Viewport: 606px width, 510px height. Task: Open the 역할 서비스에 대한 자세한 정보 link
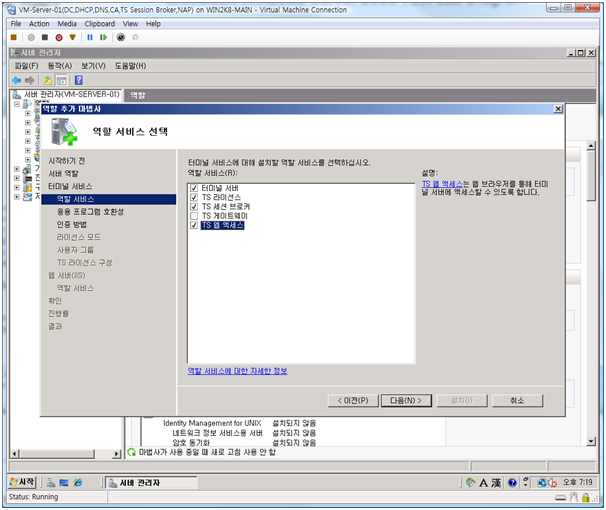pyautogui.click(x=237, y=371)
